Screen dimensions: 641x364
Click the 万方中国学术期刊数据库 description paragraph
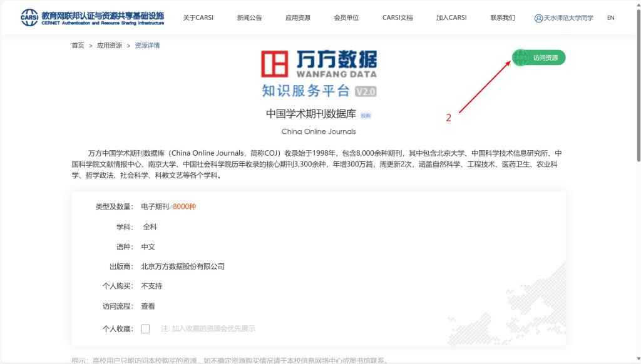317,164
